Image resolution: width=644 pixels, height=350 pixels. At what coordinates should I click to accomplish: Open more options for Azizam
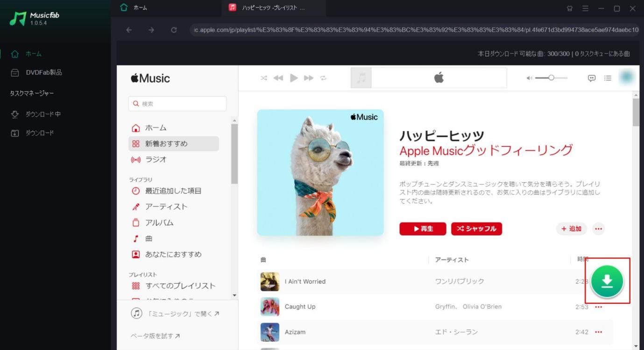599,332
